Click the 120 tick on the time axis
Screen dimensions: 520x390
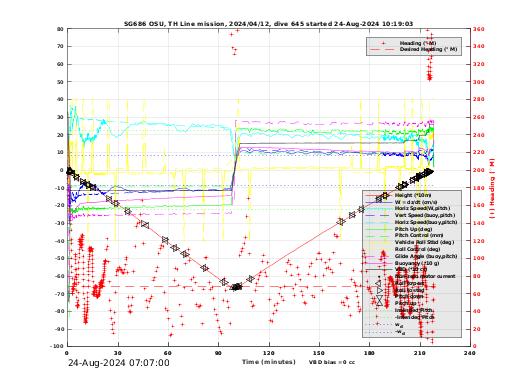point(269,353)
